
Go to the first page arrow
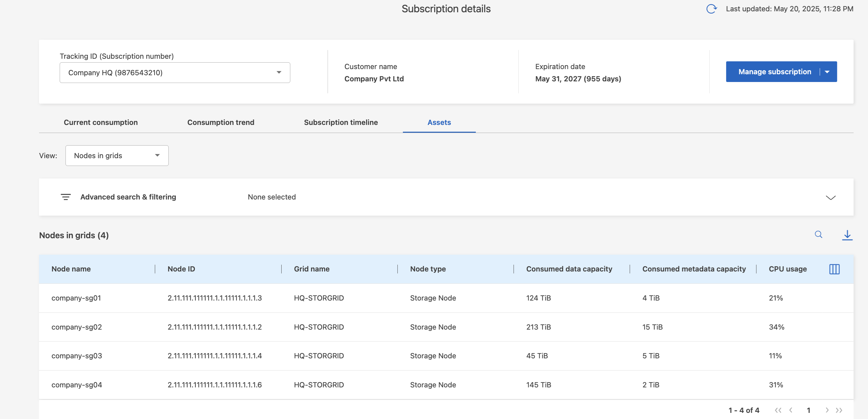(x=778, y=410)
